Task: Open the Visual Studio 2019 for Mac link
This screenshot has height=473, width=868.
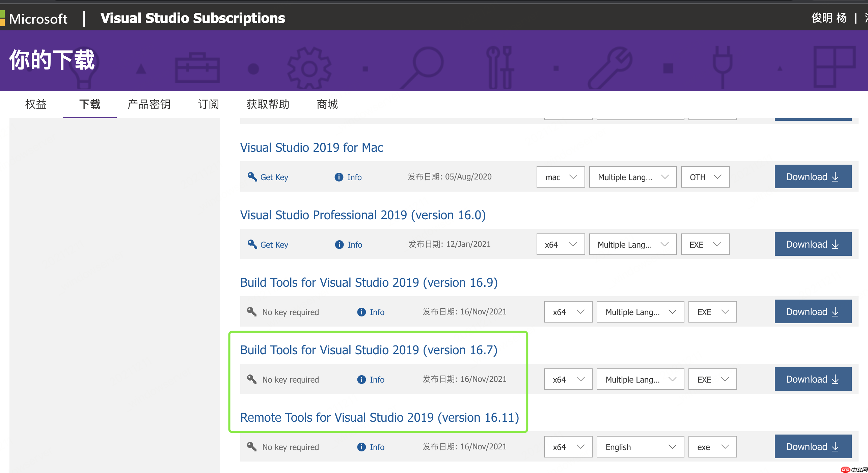Action: [311, 147]
